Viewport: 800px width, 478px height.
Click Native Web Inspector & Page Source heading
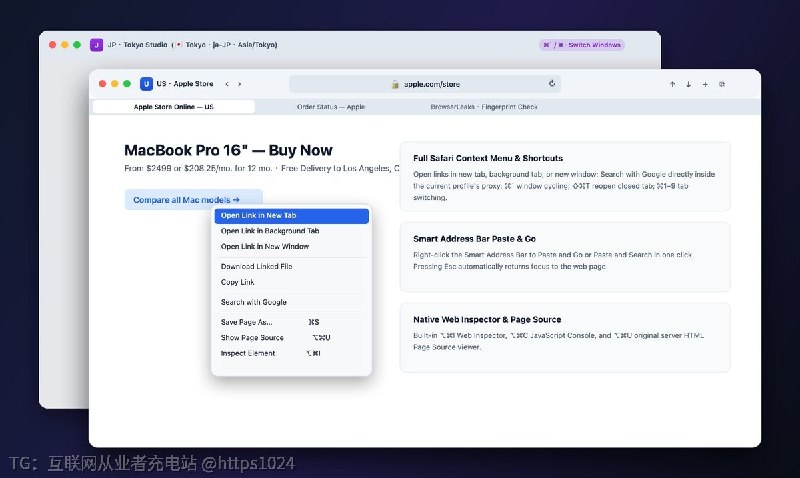487,319
